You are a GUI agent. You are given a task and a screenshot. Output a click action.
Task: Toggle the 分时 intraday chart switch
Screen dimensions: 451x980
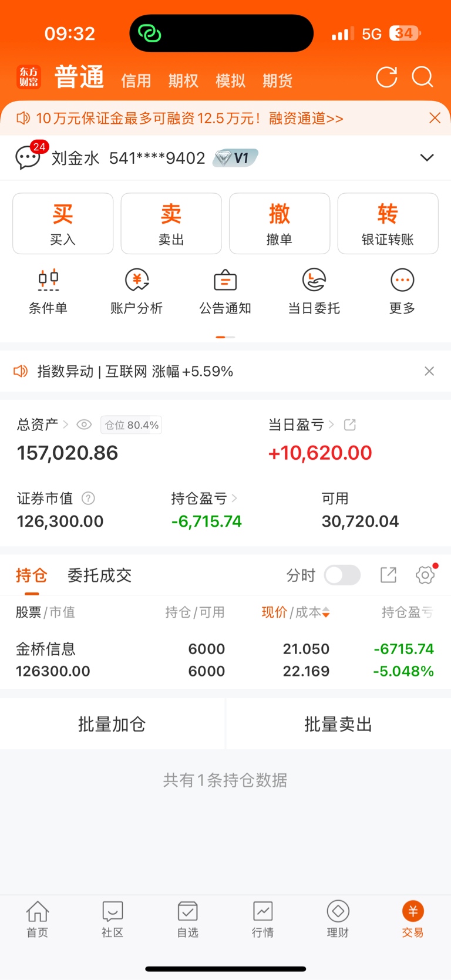(342, 575)
